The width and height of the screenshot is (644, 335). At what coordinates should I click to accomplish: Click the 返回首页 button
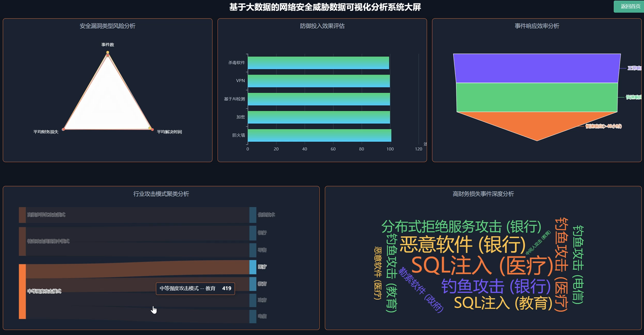629,7
